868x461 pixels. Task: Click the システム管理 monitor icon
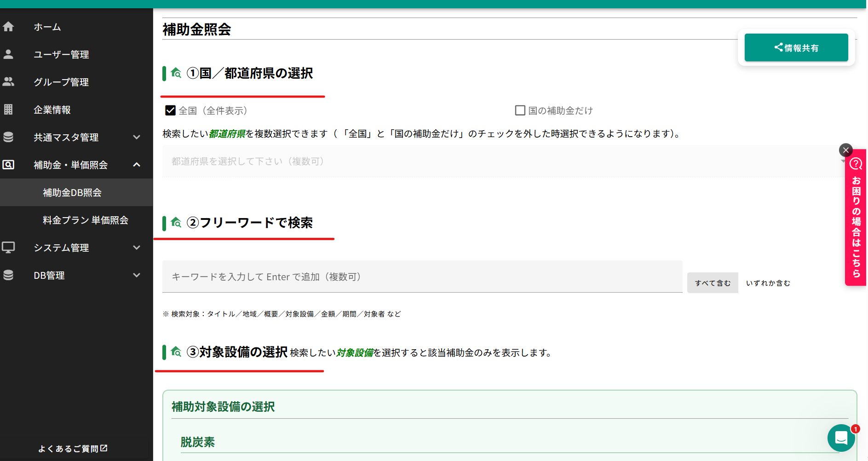pyautogui.click(x=8, y=248)
